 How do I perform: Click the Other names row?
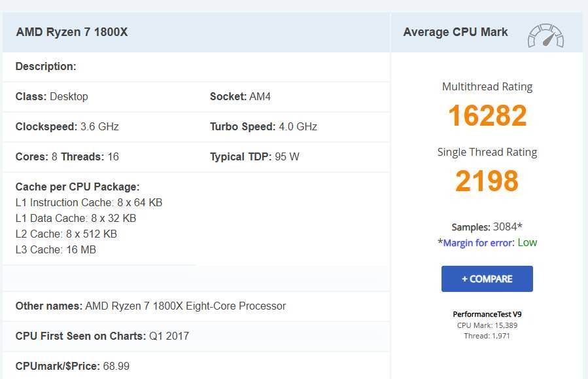[150, 306]
